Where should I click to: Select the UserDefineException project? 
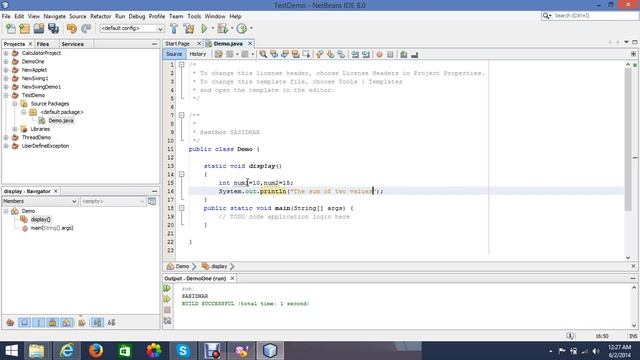[x=45, y=146]
